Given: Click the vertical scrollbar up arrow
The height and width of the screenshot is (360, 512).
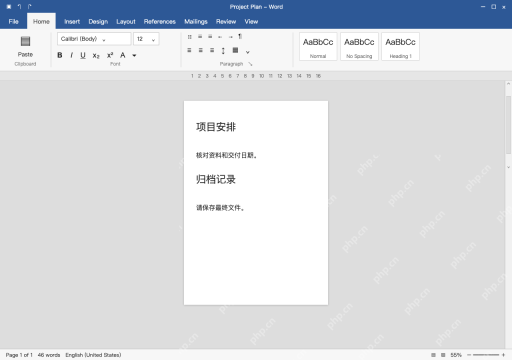Looking at the screenshot, I should pos(508,84).
